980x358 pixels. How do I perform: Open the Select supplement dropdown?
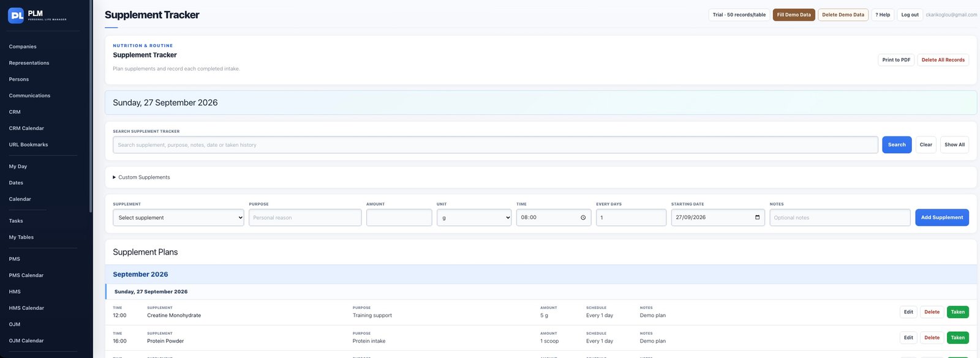(x=178, y=218)
